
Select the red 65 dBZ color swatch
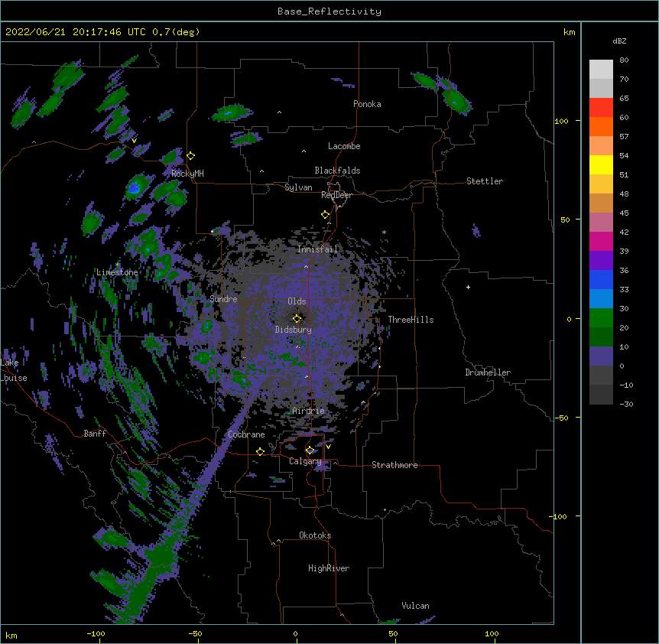601,107
